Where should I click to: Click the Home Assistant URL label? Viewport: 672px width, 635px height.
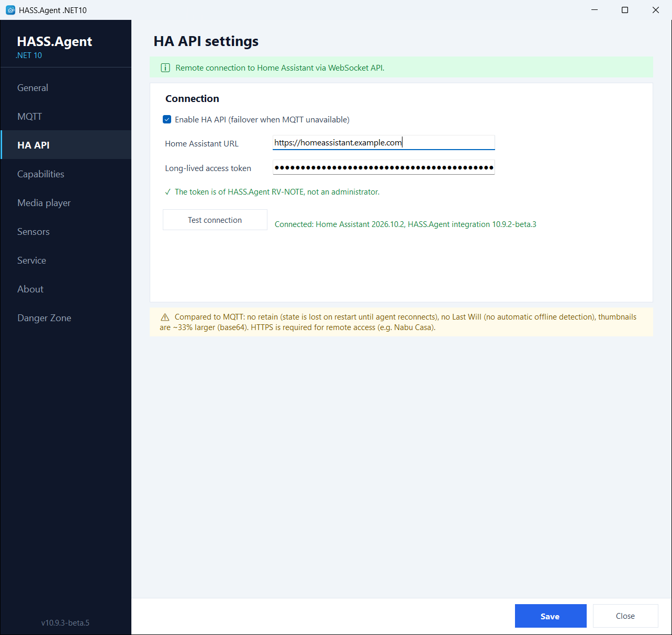pyautogui.click(x=201, y=144)
